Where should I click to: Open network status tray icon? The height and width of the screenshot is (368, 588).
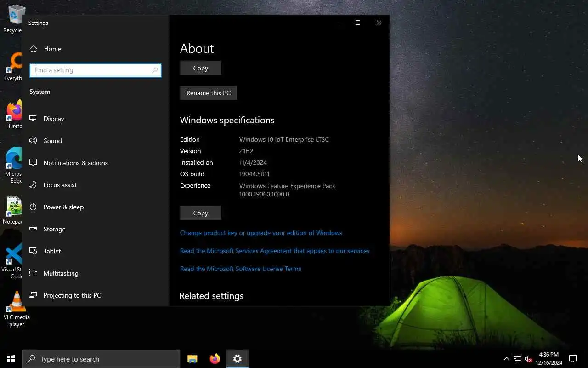click(x=517, y=359)
